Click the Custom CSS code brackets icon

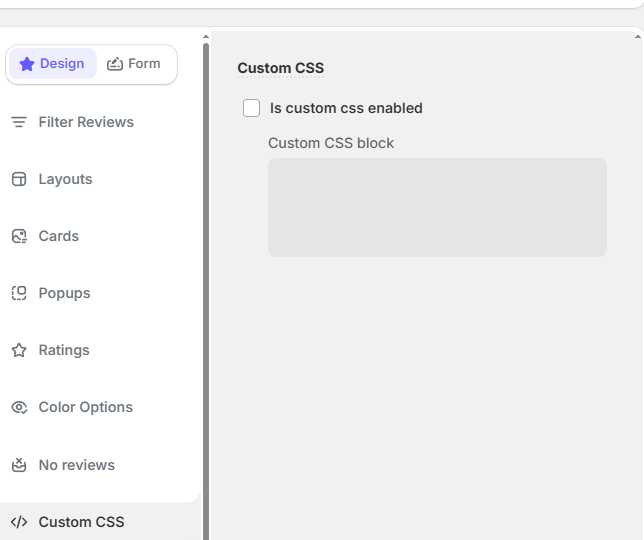tap(18, 522)
